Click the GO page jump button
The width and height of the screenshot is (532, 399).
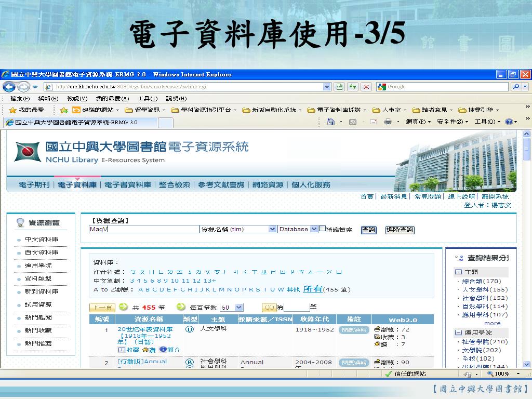(x=269, y=308)
